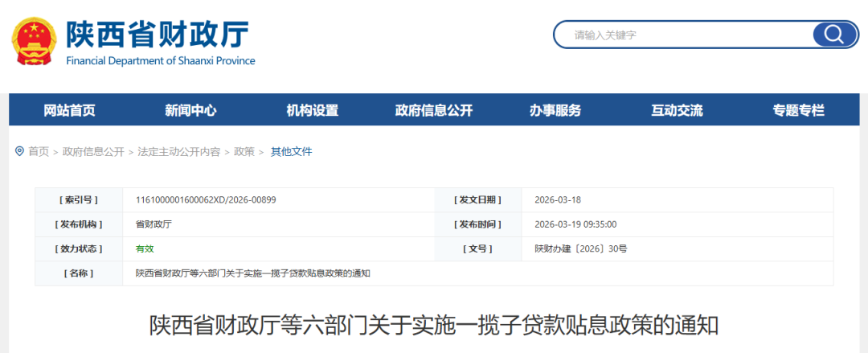Image resolution: width=868 pixels, height=353 pixels.
Task: Click the magnifier search button
Action: (x=834, y=35)
